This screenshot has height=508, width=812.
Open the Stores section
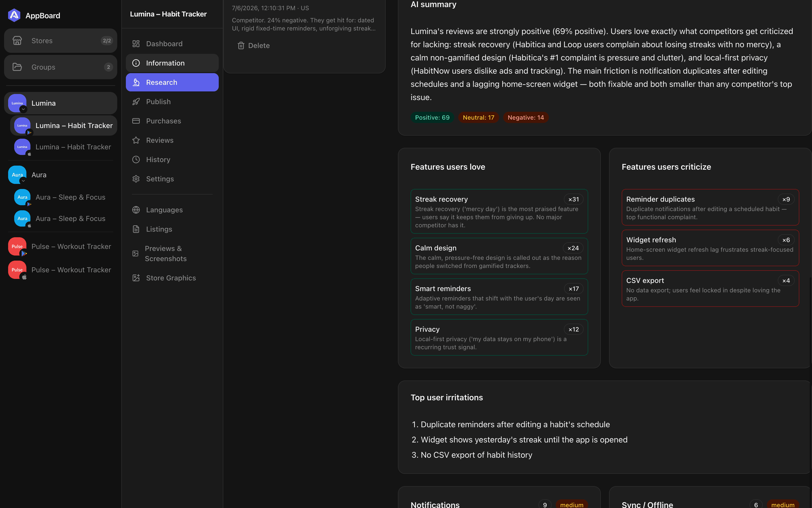coord(60,41)
